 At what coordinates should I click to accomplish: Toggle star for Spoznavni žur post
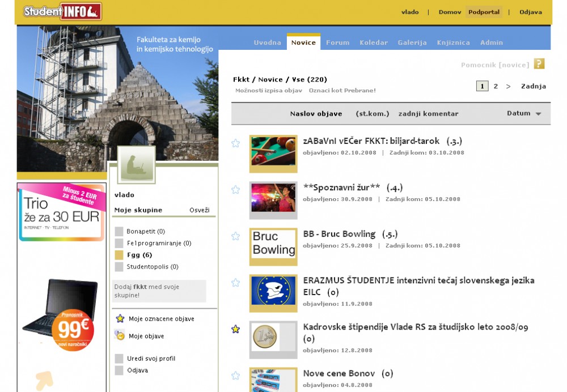point(235,190)
